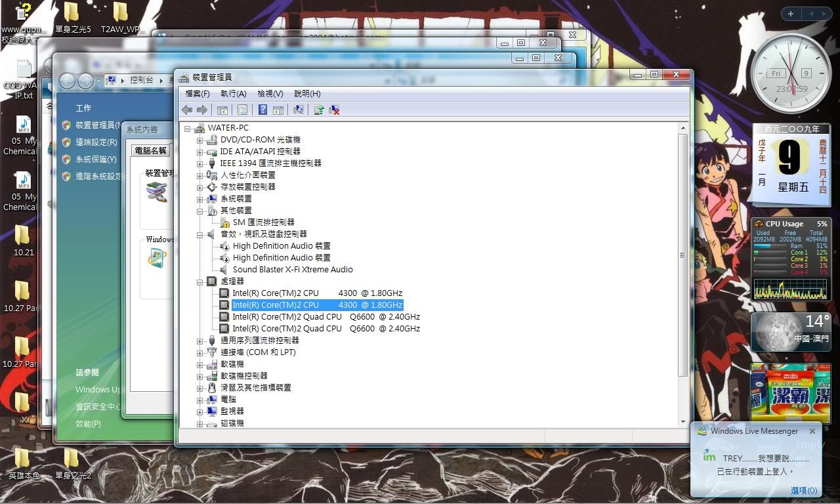Viewport: 840px width, 504px height.
Task: Open the Properties toolbar icon in Device Manager
Action: [x=242, y=110]
